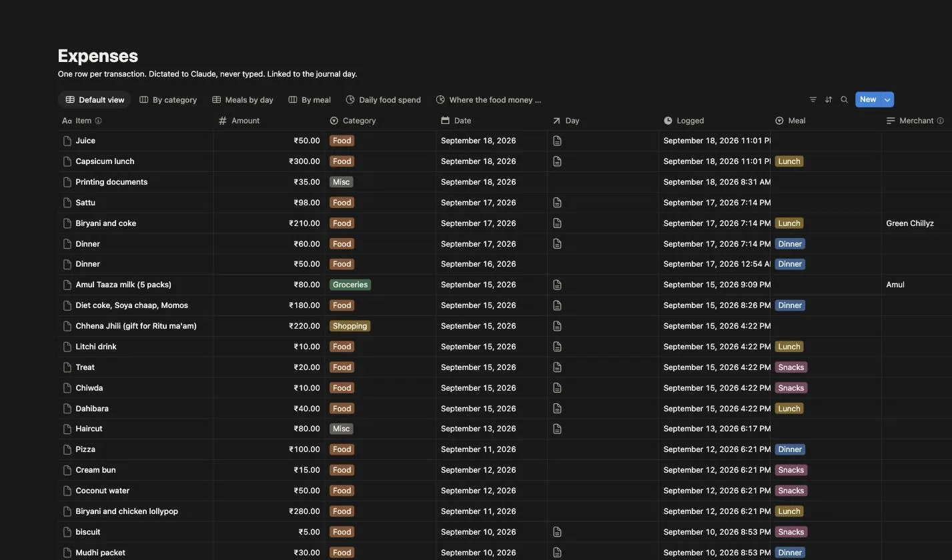The width and height of the screenshot is (952, 560).
Task: Open linked Day page for Amul Taaza milk
Action: [557, 285]
